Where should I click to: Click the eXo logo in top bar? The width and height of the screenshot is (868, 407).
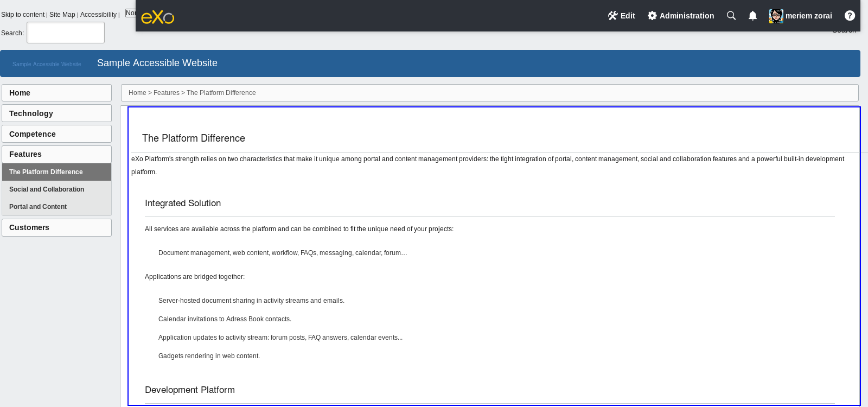pyautogui.click(x=157, y=17)
